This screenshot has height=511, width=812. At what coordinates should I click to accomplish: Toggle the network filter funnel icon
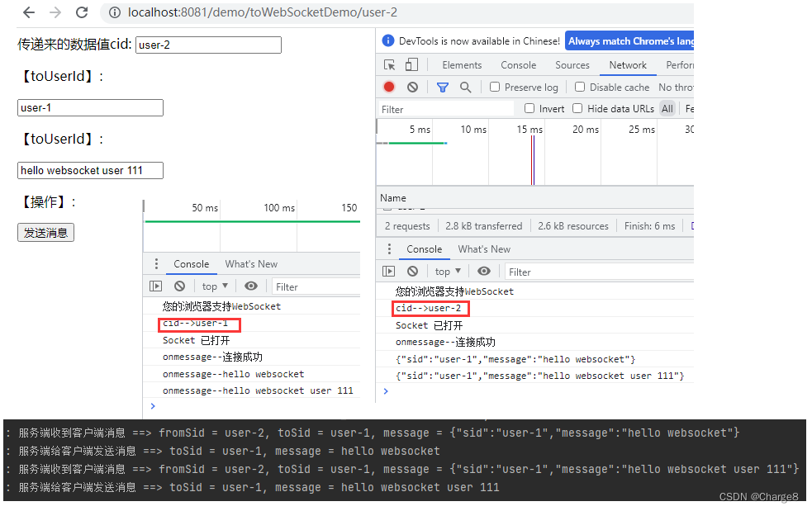pyautogui.click(x=442, y=87)
